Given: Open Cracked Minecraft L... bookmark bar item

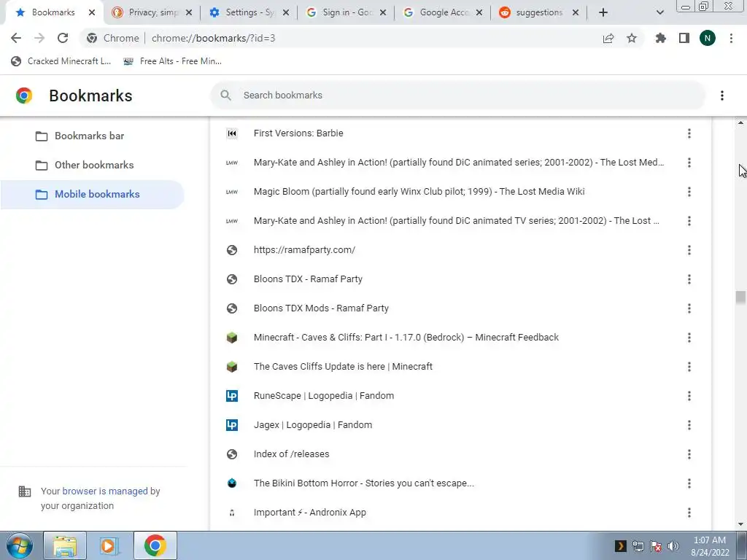Looking at the screenshot, I should click(x=61, y=61).
